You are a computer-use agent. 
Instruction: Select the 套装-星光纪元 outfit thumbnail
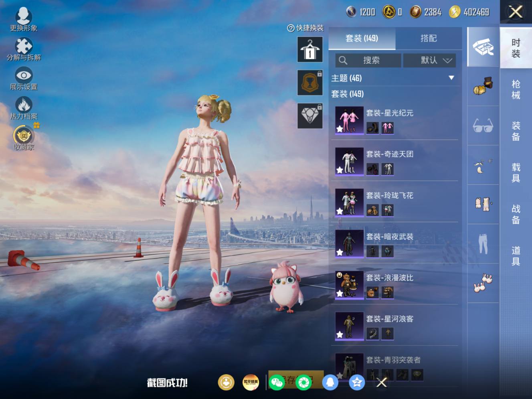click(349, 120)
